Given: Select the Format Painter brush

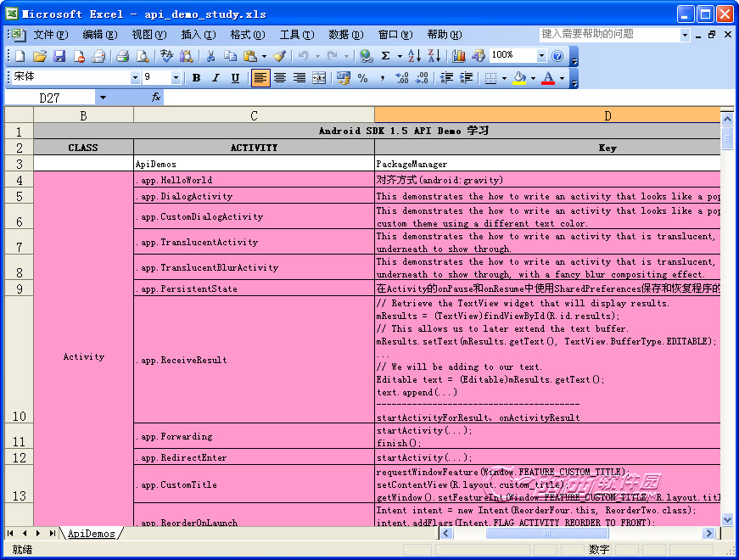Looking at the screenshot, I should (x=279, y=56).
